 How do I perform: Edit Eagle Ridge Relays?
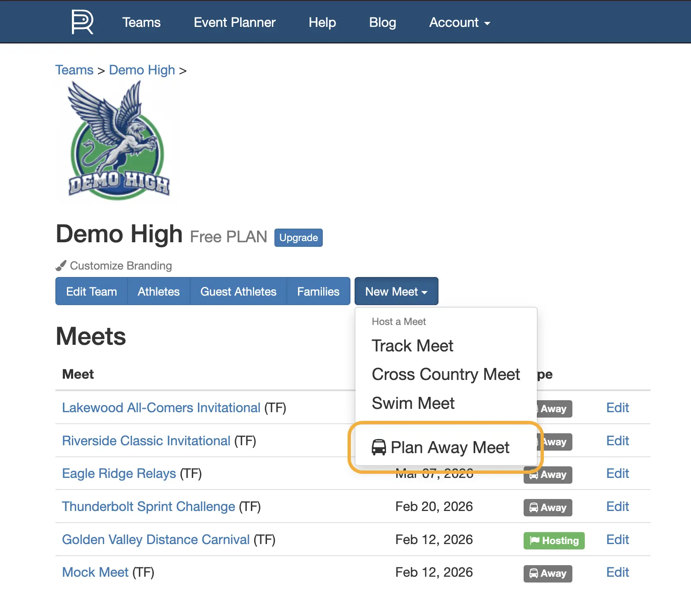[617, 473]
